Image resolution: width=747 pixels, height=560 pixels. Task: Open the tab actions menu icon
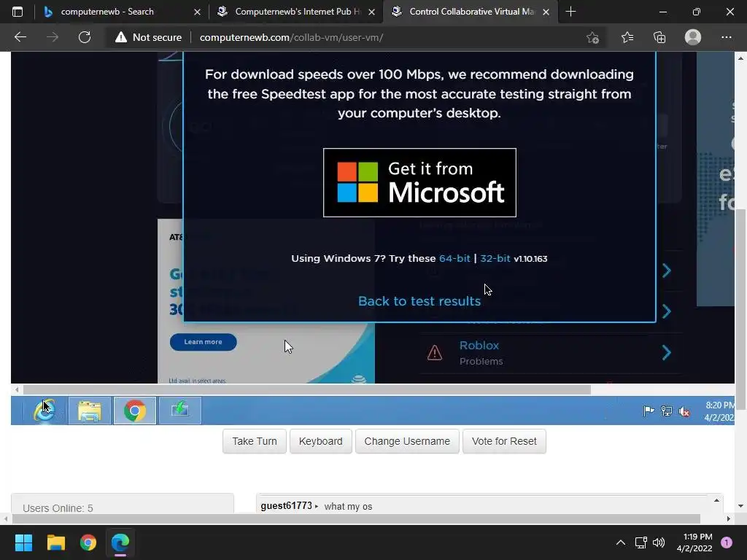(18, 12)
